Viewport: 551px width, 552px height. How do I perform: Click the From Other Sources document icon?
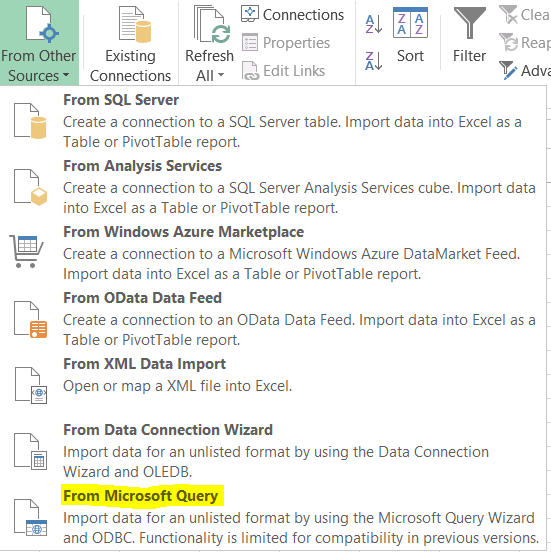(42, 24)
